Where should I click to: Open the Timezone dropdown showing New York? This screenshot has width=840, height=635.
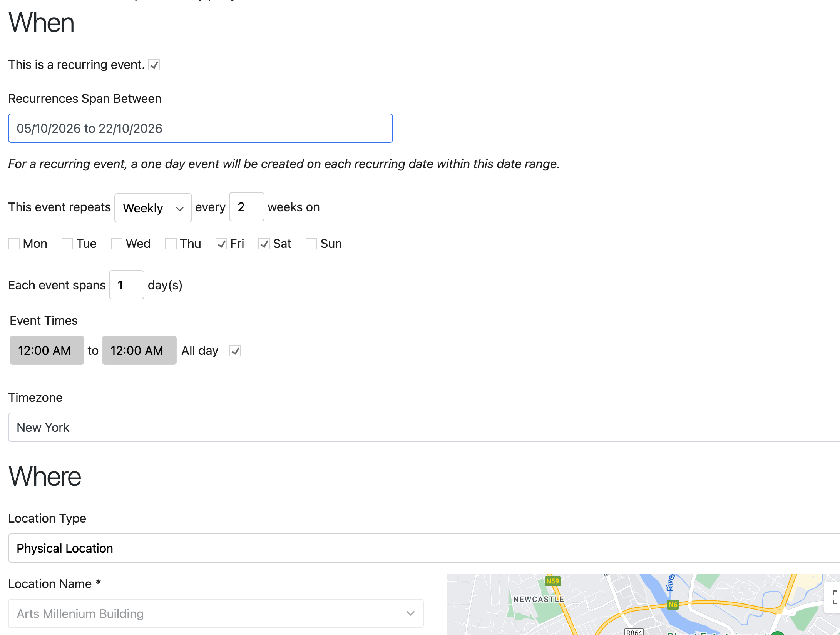coord(420,427)
